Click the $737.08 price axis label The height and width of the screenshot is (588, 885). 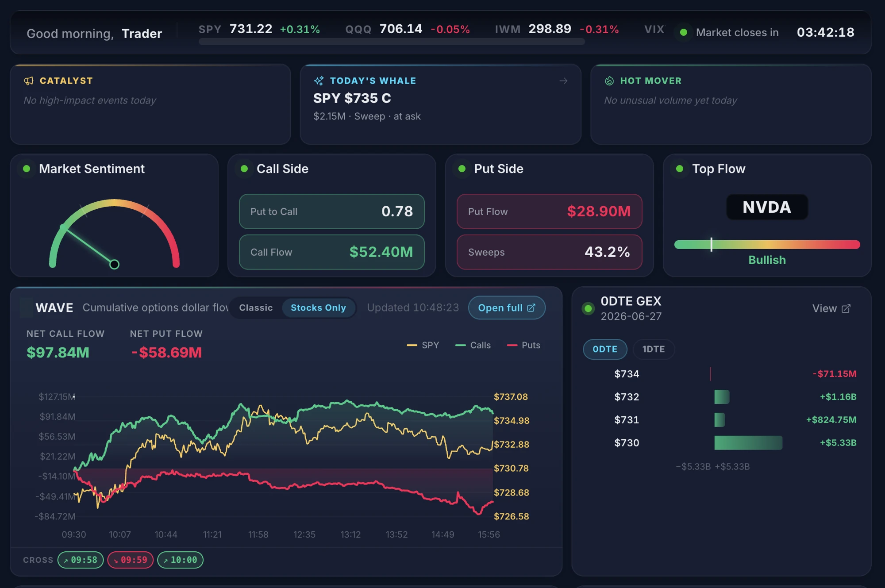[x=511, y=397]
